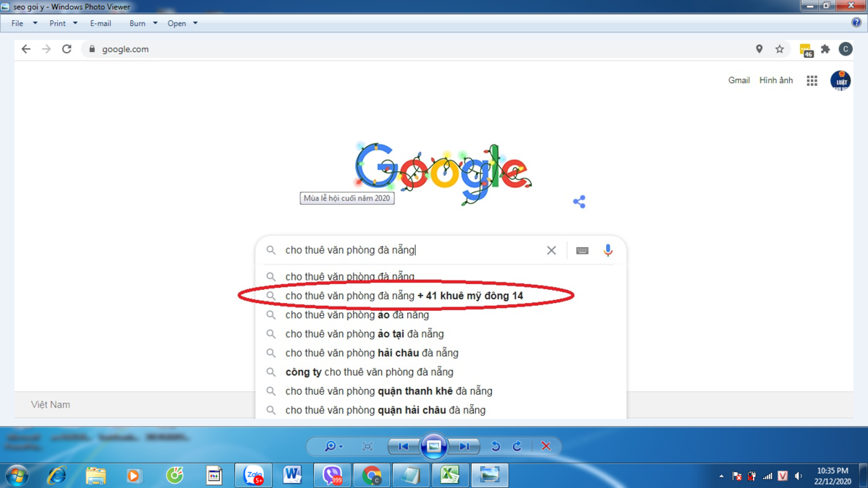This screenshot has height=488, width=868.
Task: Open the Gmail link
Action: [x=739, y=80]
